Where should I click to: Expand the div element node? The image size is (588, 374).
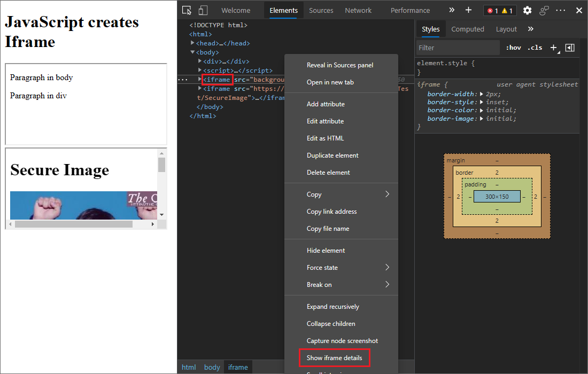click(200, 61)
